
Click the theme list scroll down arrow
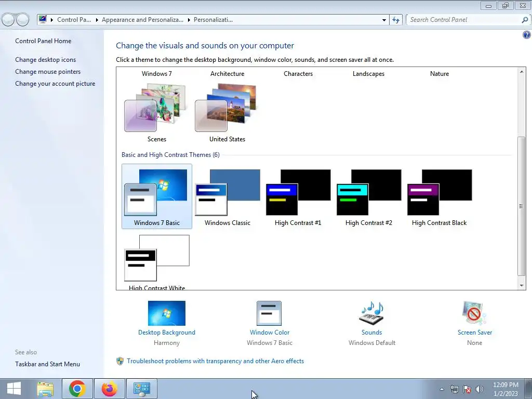tap(522, 286)
